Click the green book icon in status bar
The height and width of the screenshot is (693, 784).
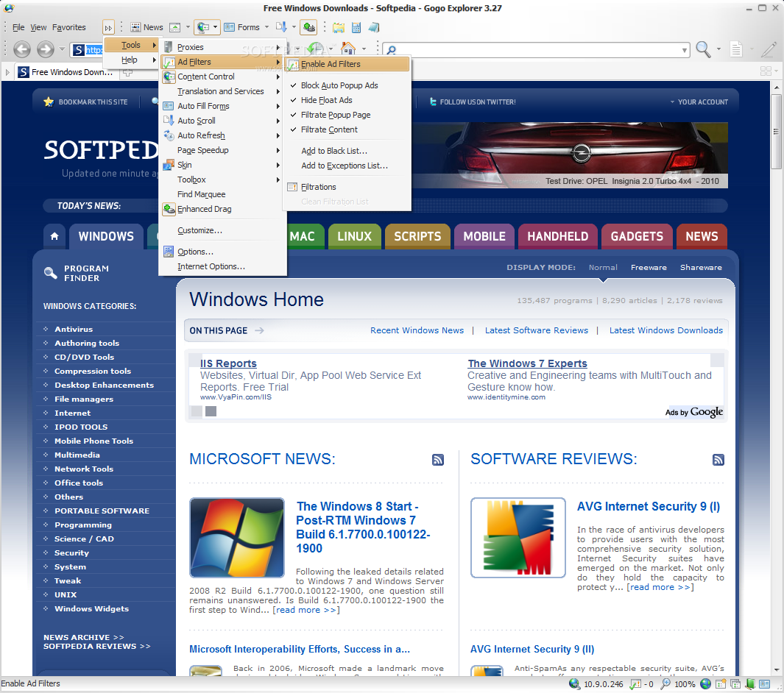tap(750, 684)
